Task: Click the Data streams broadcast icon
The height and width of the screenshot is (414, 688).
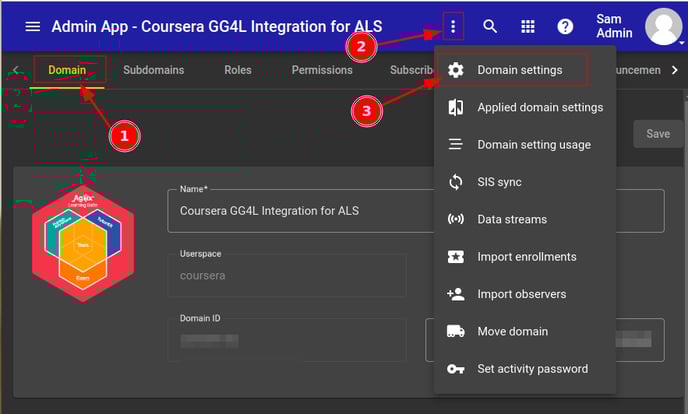Action: (x=455, y=219)
